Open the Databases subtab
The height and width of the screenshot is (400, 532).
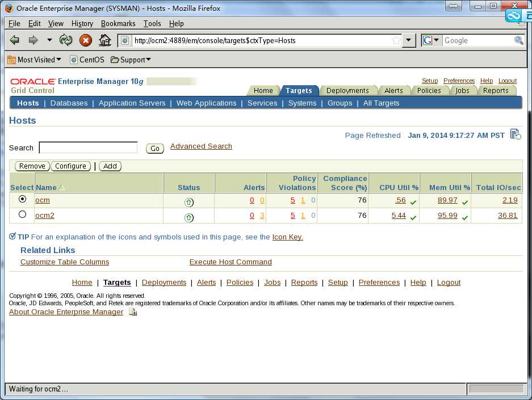(69, 103)
